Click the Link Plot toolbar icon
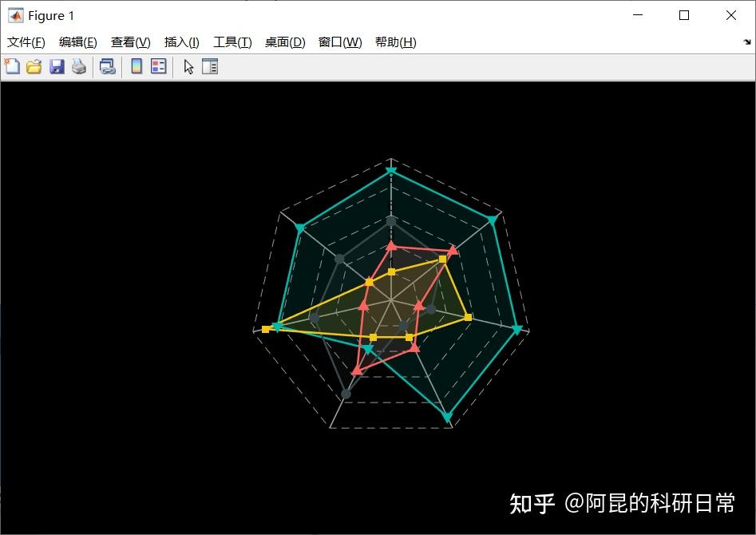The width and height of the screenshot is (756, 535). [x=107, y=66]
